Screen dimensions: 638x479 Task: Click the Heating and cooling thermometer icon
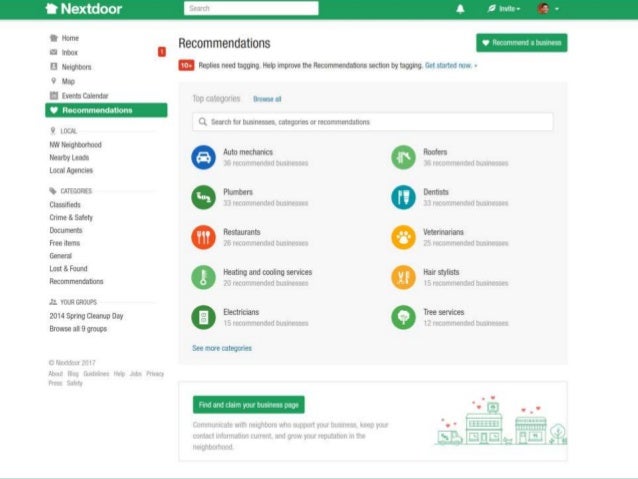click(203, 277)
